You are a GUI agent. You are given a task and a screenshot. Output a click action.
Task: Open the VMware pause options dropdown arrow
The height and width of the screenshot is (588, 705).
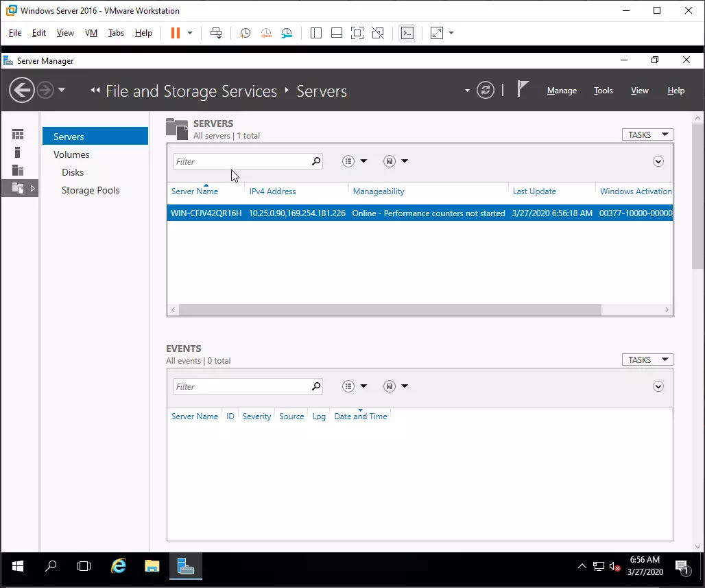[190, 33]
